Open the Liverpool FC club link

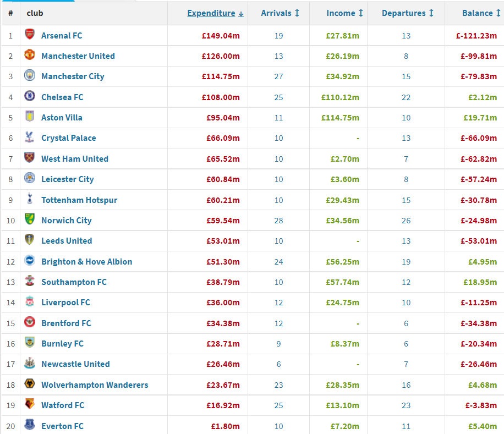tap(66, 303)
